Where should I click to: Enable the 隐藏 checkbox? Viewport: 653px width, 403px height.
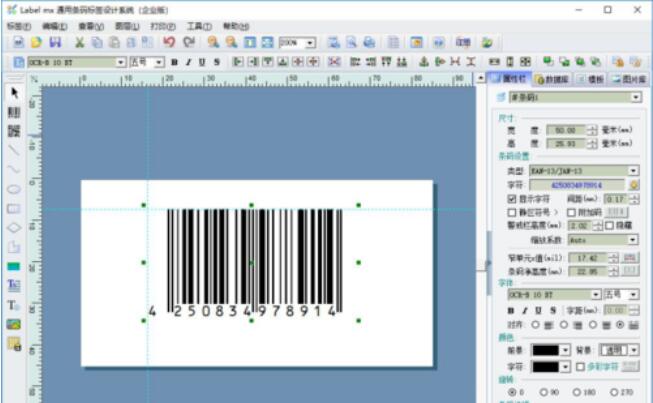pyautogui.click(x=609, y=225)
